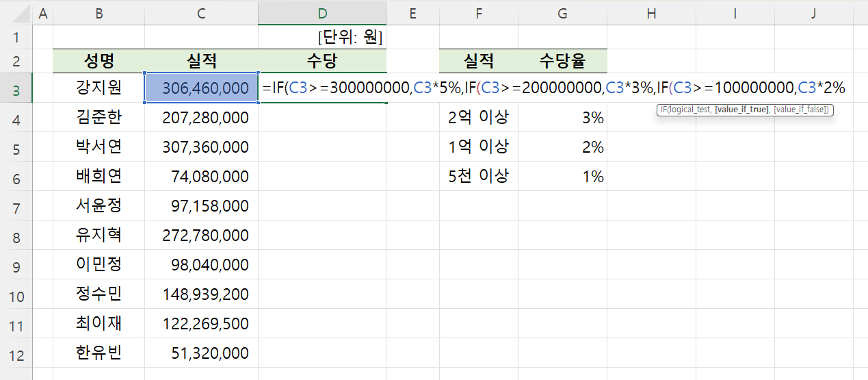Screen dimensions: 868x380
Task: Click the cell with 74,080,000
Action: [x=201, y=177]
